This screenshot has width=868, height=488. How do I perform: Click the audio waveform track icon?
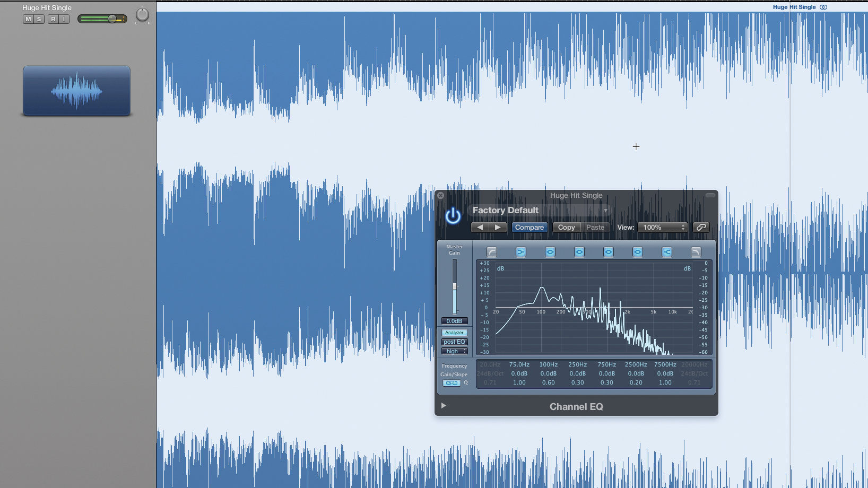76,91
